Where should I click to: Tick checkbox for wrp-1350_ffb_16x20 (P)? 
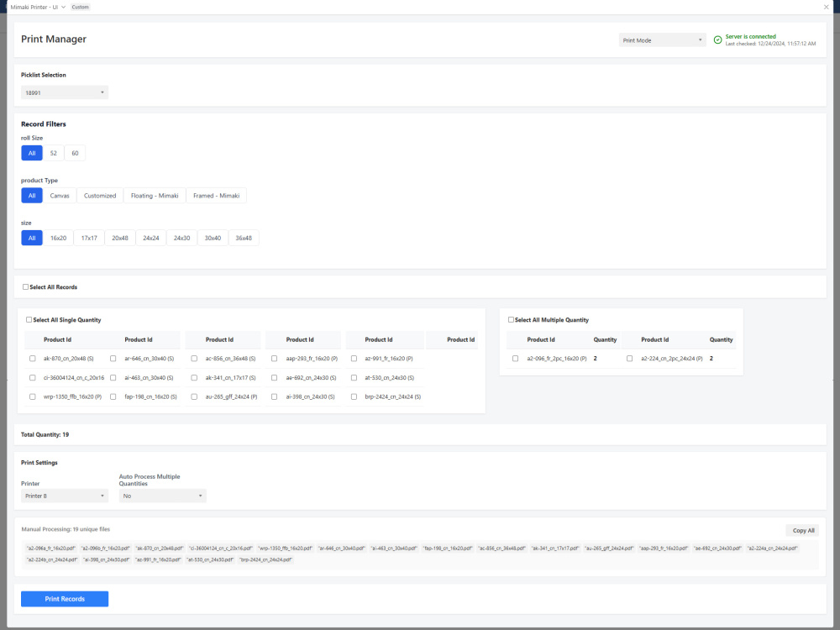(x=32, y=397)
